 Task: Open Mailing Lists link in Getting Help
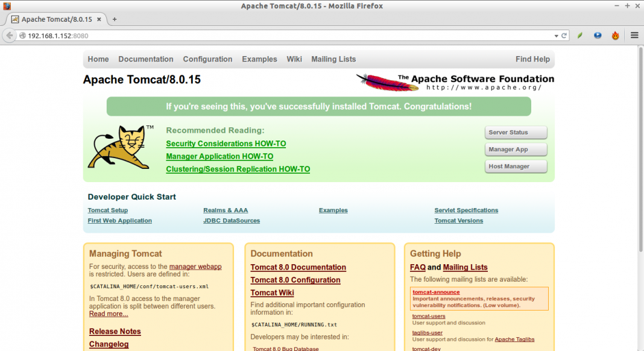click(x=465, y=267)
